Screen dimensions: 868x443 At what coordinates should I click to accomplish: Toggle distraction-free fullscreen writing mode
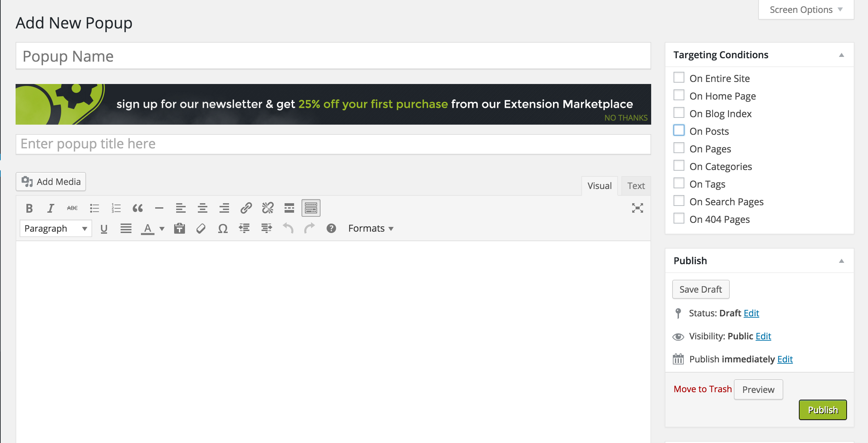(638, 208)
